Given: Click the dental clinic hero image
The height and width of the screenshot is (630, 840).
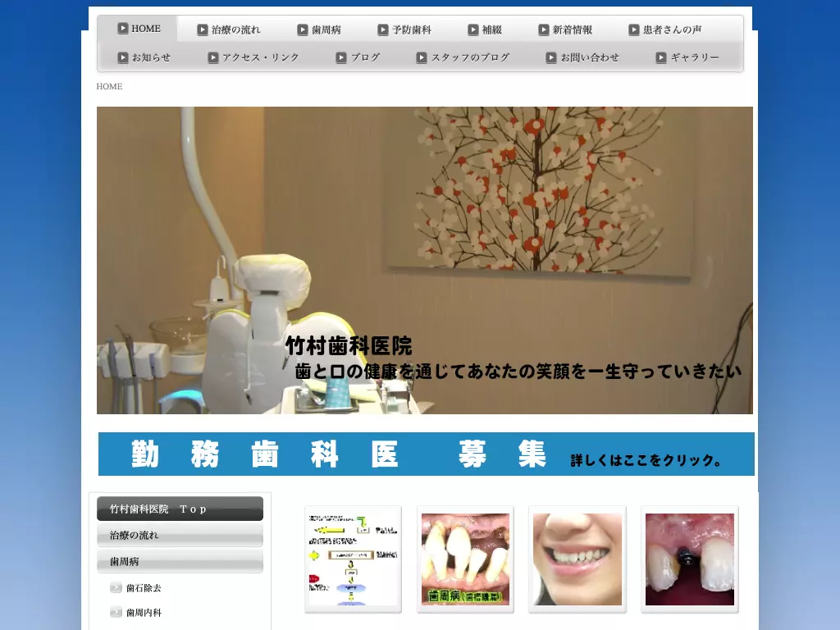Looking at the screenshot, I should pyautogui.click(x=425, y=260).
